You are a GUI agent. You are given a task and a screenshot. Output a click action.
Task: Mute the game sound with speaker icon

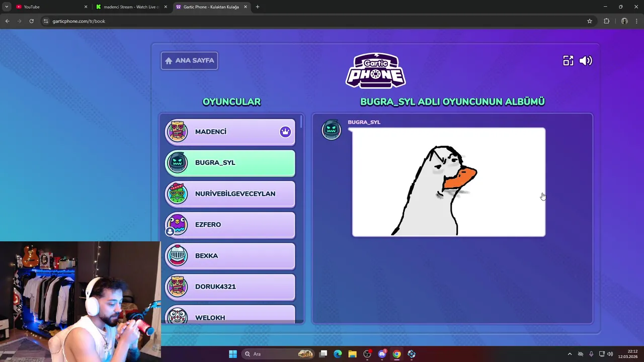tap(586, 61)
